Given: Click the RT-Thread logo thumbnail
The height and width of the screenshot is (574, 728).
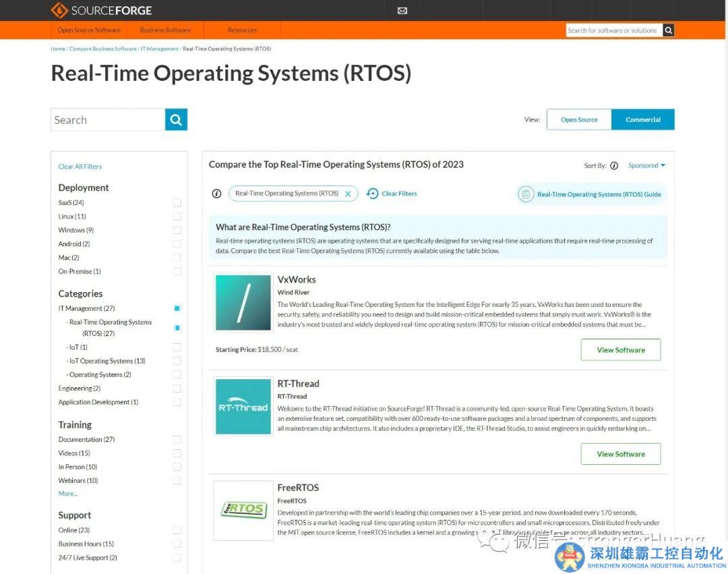Looking at the screenshot, I should (243, 407).
